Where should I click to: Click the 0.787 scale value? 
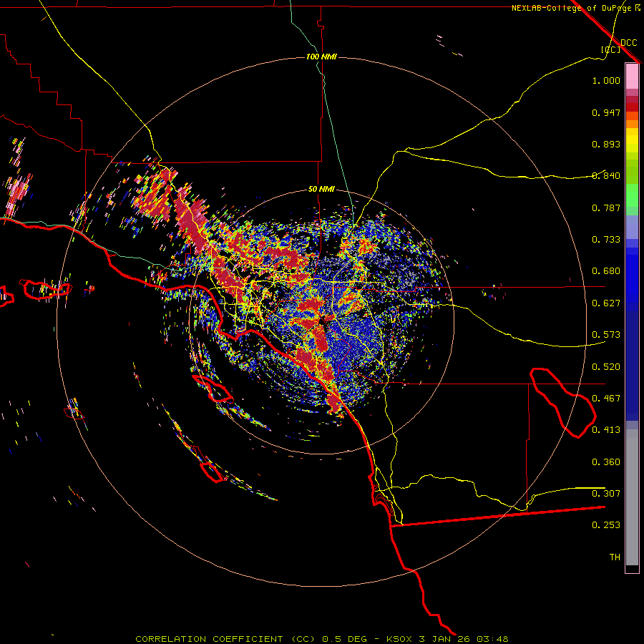pos(606,208)
